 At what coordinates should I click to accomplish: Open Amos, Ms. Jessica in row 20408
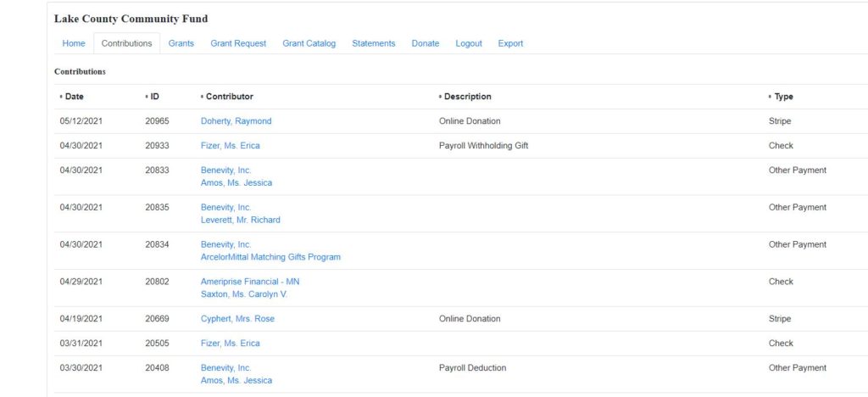pos(236,380)
